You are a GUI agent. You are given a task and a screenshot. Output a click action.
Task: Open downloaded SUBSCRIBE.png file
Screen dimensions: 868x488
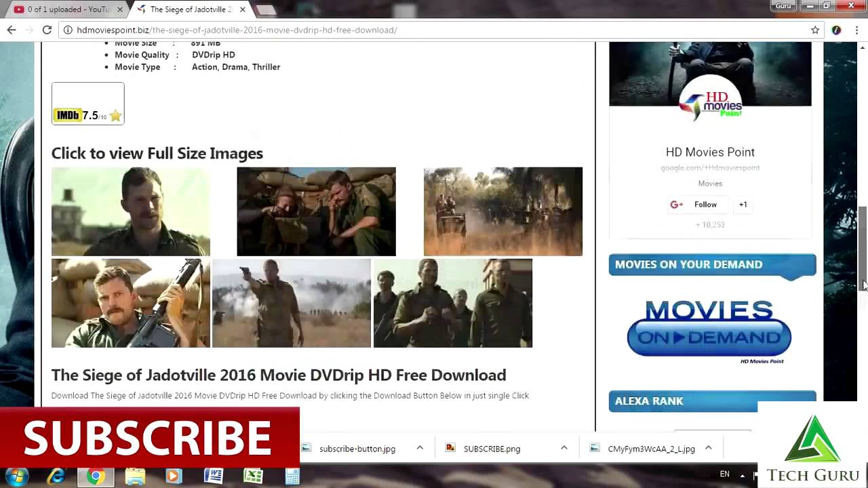tap(484, 449)
